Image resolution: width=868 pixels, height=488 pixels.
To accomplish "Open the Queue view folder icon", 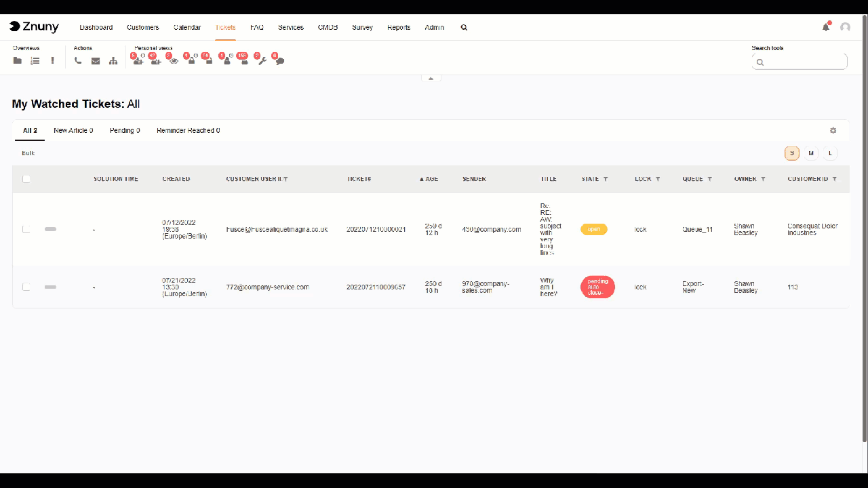I will [x=17, y=60].
